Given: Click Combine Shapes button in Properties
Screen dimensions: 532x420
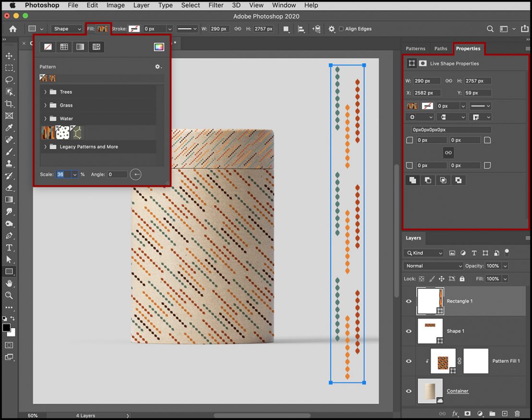Looking at the screenshot, I should click(412, 180).
